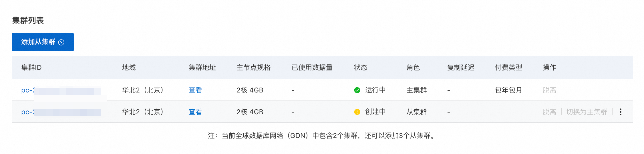Click 脱离 in the primary cluster row

click(549, 90)
